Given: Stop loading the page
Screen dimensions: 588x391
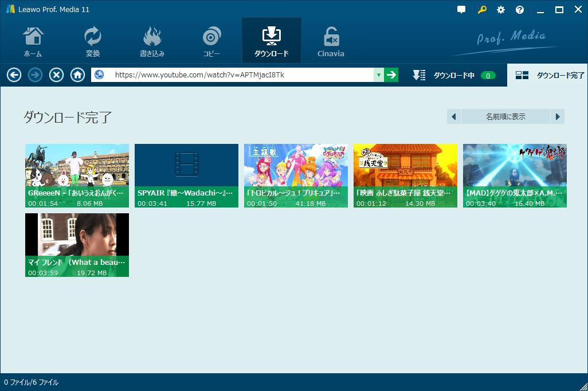Looking at the screenshot, I should (x=56, y=75).
